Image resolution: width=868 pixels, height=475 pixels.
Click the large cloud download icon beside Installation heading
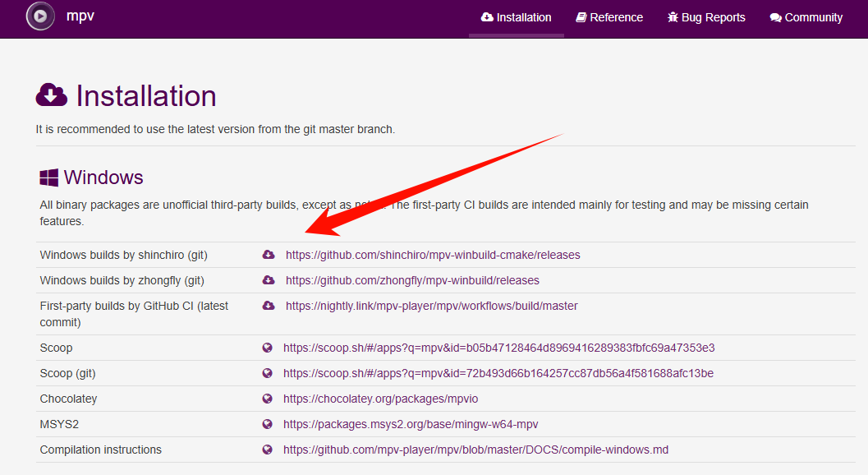pos(52,95)
